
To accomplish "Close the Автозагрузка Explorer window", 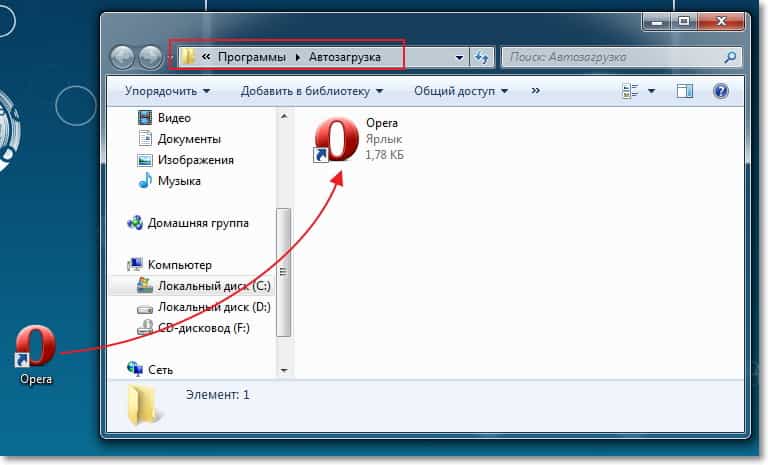I will pos(721,22).
